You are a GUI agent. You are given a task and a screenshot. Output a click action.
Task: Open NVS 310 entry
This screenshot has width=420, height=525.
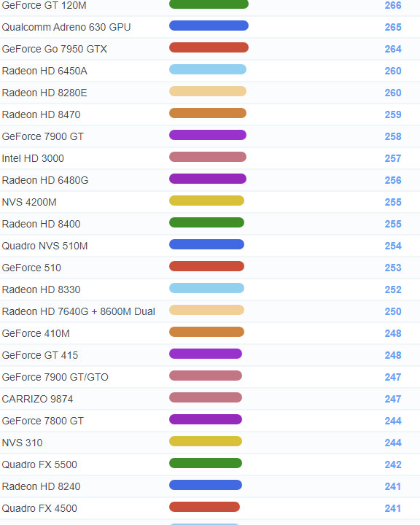point(22,443)
